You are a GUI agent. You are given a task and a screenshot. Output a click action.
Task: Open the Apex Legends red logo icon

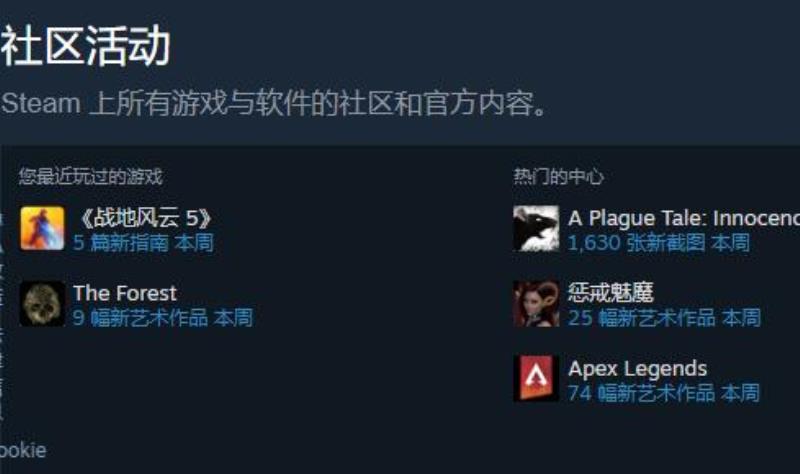[x=536, y=378]
